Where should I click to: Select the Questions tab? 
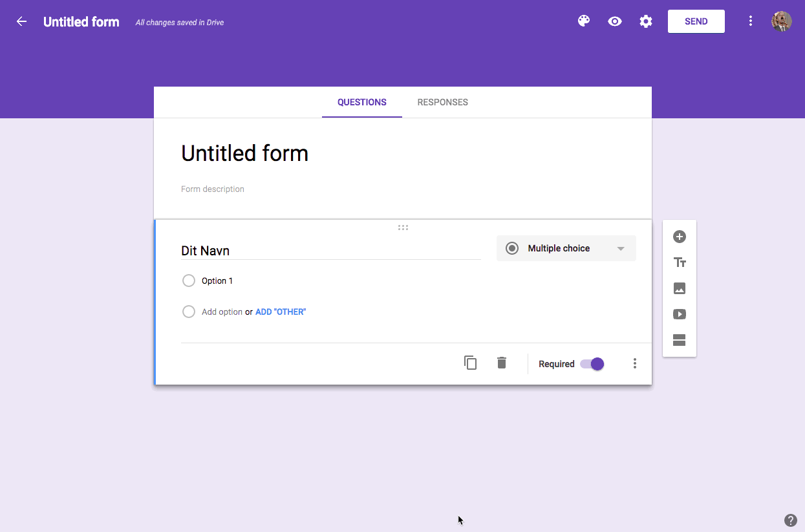tap(362, 102)
